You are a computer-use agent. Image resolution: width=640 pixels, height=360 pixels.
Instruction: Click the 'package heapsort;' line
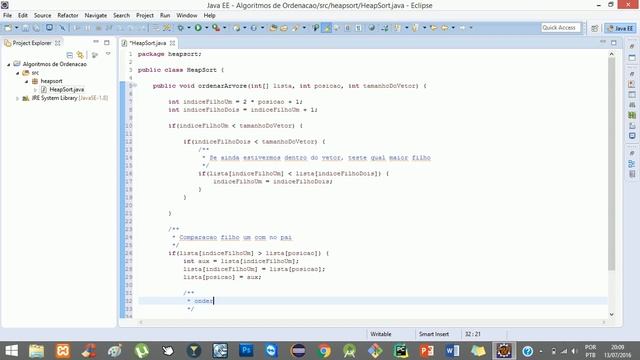pyautogui.click(x=169, y=54)
